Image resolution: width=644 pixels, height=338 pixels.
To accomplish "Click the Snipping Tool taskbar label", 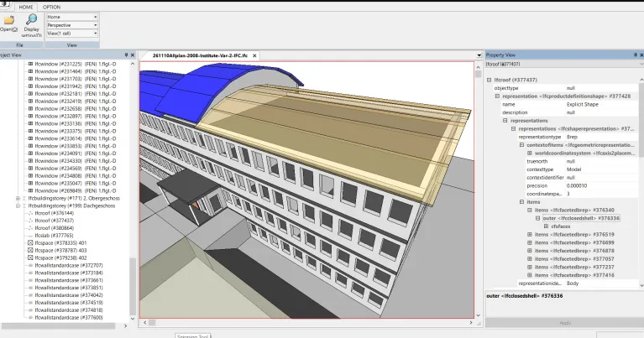I will (x=192, y=336).
